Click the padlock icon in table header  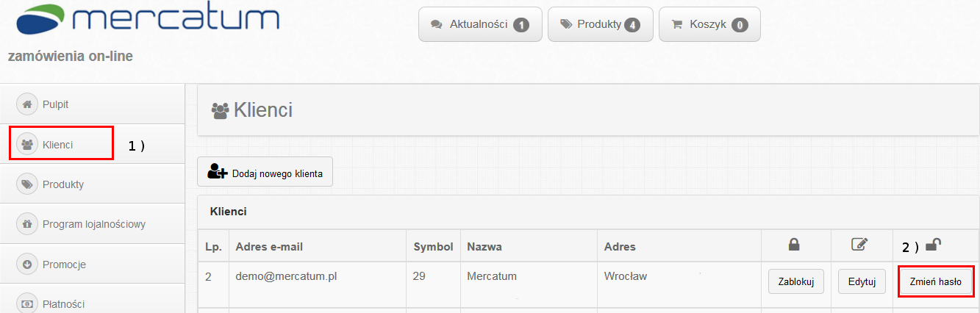tap(794, 245)
